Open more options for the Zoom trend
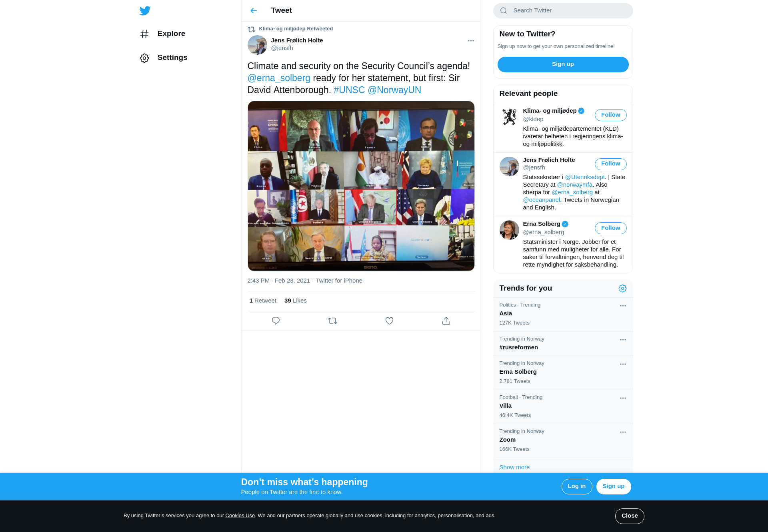768x532 pixels. [x=623, y=432]
